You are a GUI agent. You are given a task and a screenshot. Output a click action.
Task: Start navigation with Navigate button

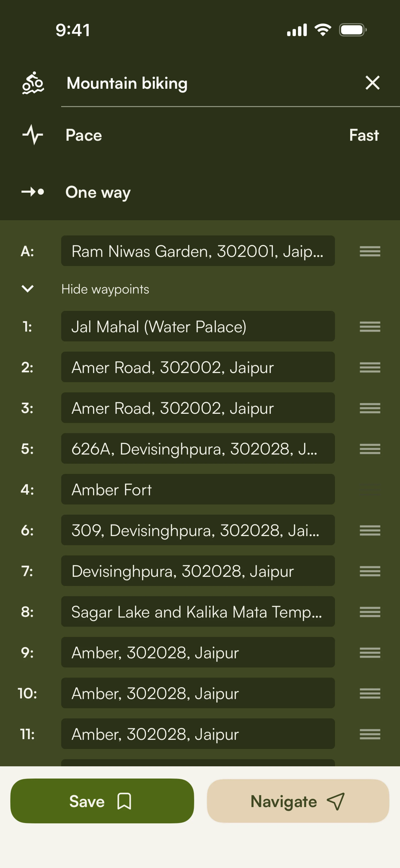[x=298, y=801]
